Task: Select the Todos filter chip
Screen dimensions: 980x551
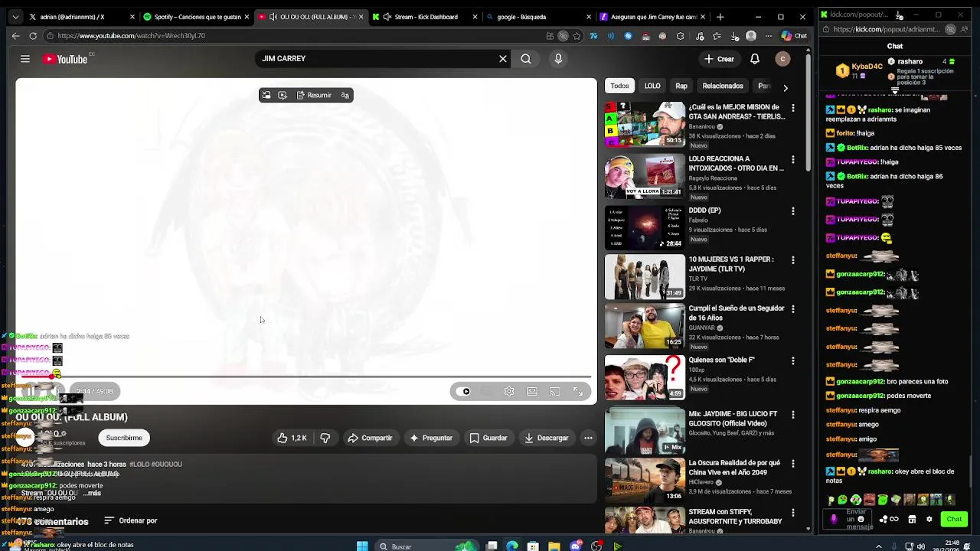Action: tap(620, 86)
